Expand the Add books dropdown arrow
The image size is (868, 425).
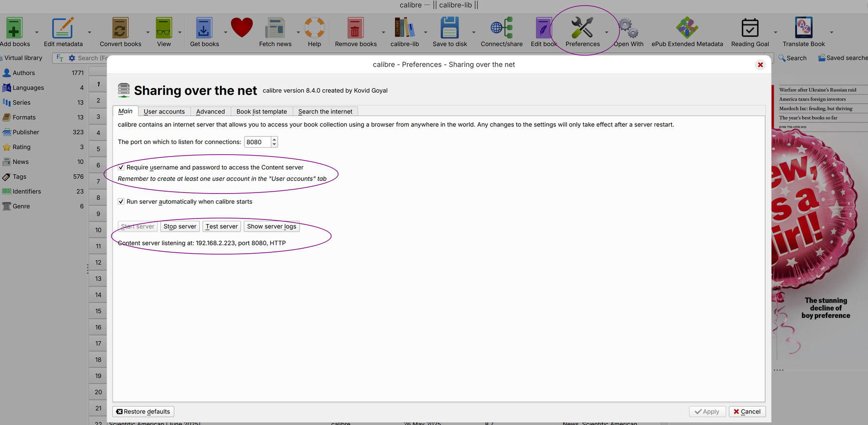37,32
